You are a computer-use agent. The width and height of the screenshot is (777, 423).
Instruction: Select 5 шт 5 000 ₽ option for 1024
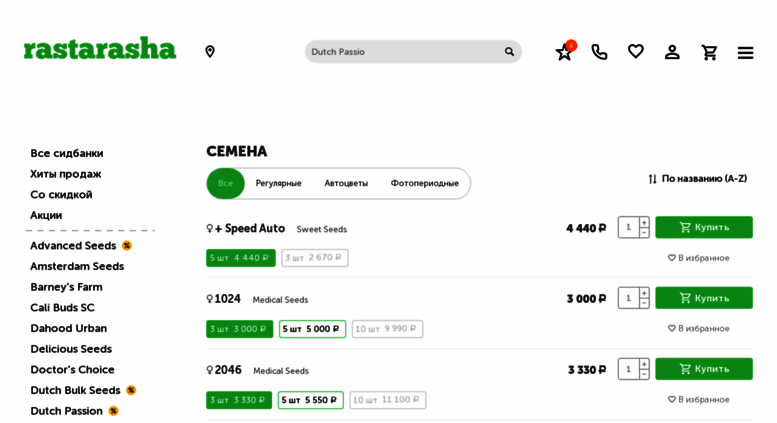coord(312,329)
